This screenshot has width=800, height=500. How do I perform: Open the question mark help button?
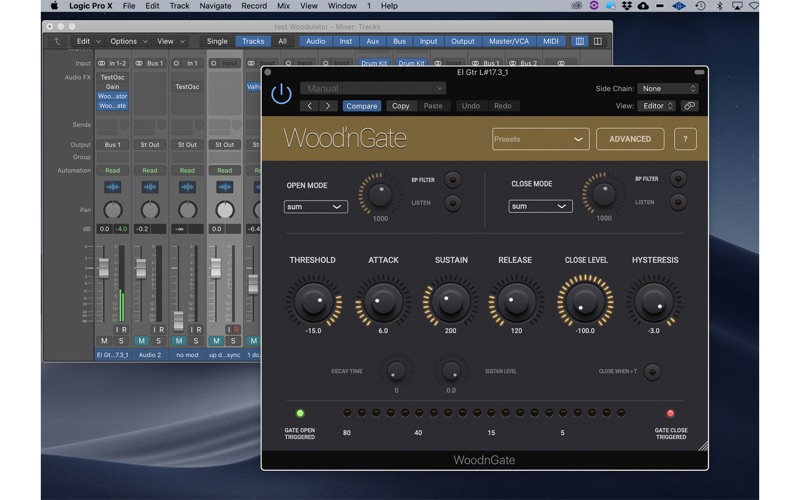click(x=685, y=139)
